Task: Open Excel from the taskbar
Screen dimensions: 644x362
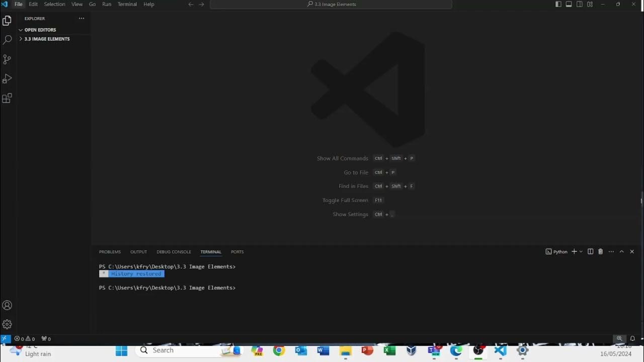Action: (389, 351)
